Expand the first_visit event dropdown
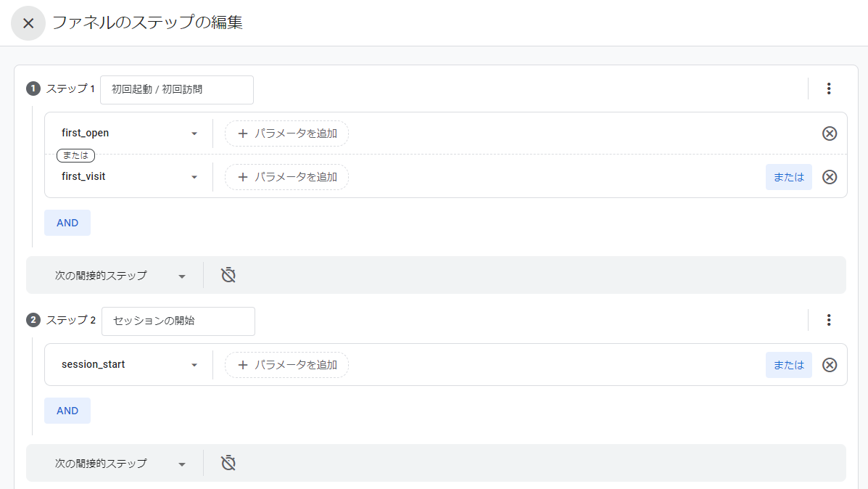Image resolution: width=868 pixels, height=489 pixels. click(194, 177)
